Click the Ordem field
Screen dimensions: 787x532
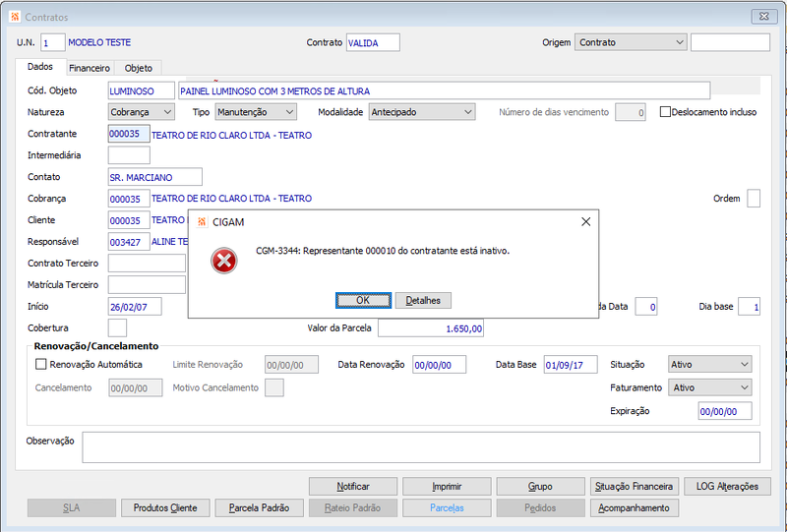coord(754,199)
